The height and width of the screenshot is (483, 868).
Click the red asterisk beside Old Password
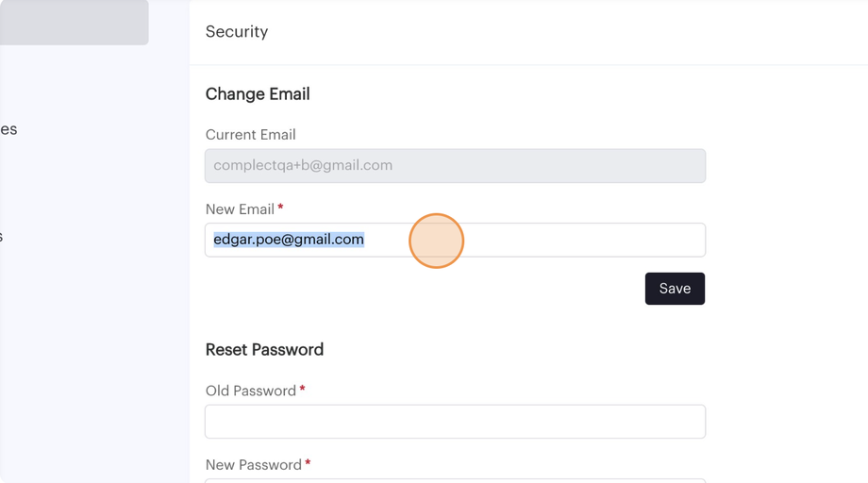[x=302, y=390]
